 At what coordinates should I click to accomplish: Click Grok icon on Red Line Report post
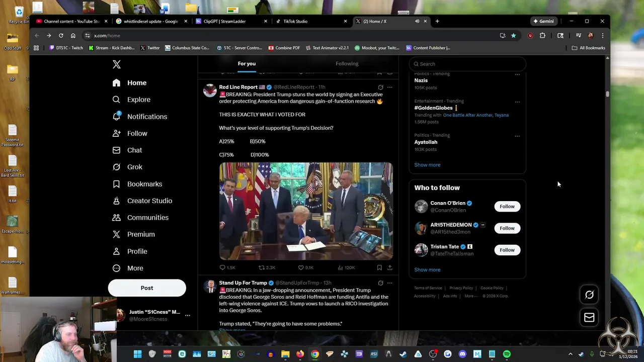coord(380,87)
